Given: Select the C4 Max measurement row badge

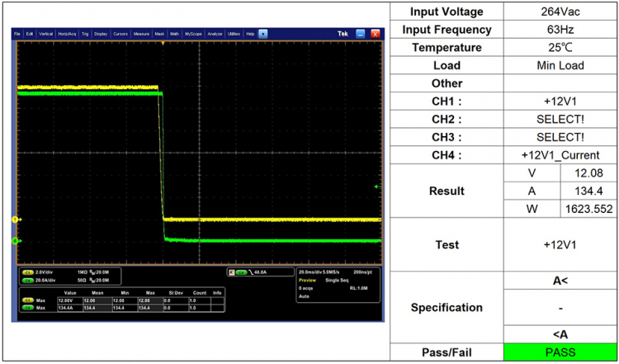Looking at the screenshot, I should (x=27, y=308).
